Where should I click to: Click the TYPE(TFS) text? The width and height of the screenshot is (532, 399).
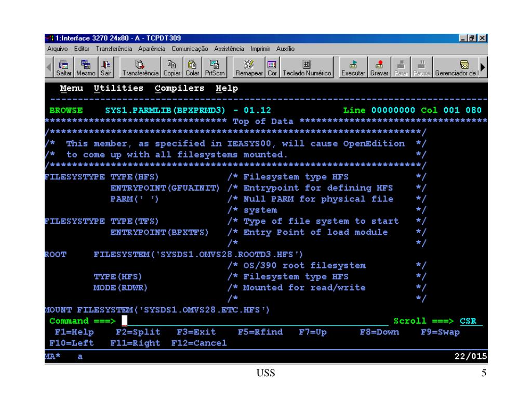pyautogui.click(x=135, y=221)
